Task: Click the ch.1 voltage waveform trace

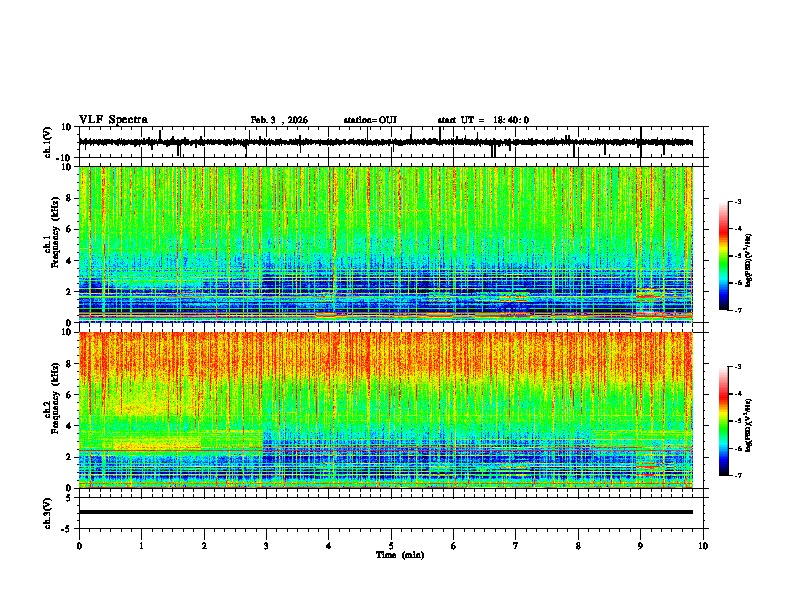Action: 386,142
